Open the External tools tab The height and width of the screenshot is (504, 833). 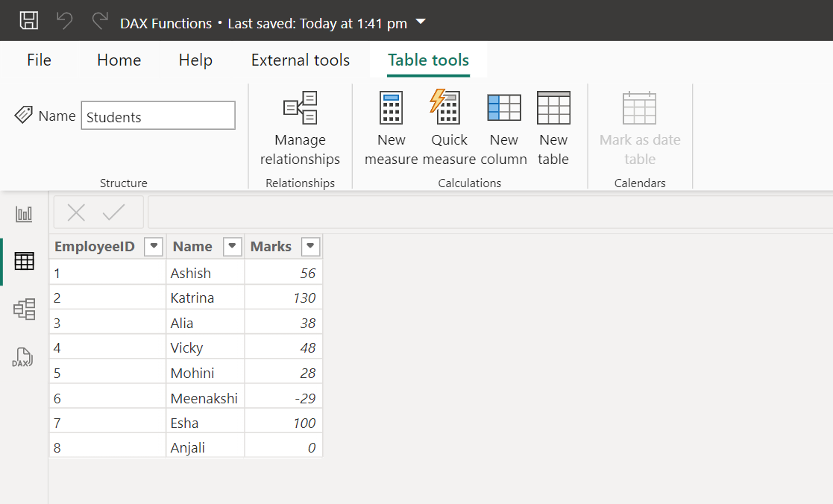coord(300,60)
